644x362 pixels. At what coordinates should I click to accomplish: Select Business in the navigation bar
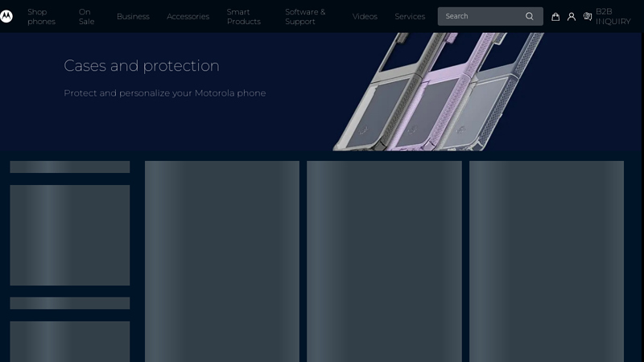point(133,16)
